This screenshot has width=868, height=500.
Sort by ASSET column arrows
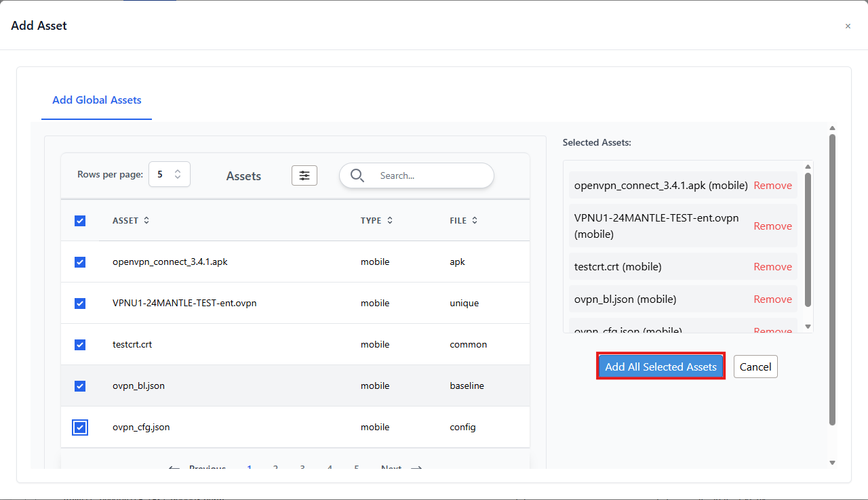pos(146,221)
